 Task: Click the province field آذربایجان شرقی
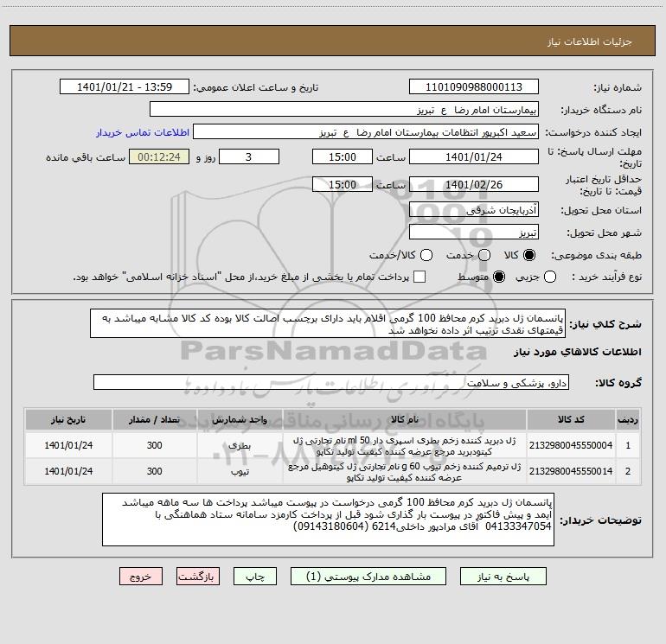click(474, 210)
